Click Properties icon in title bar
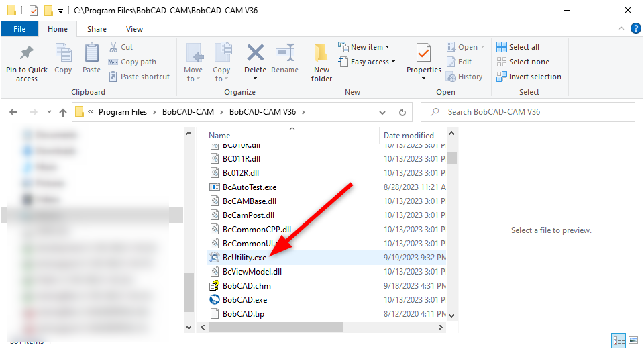This screenshot has width=644, height=349. tap(34, 10)
